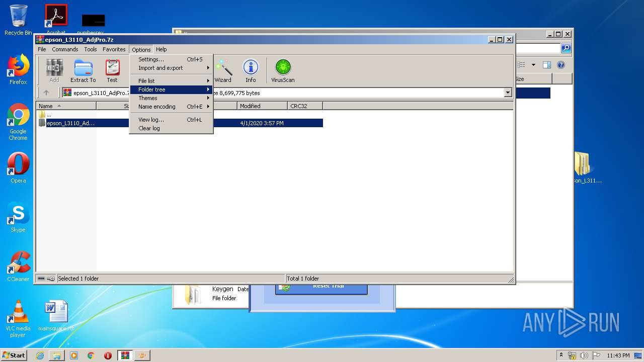Open Explorer view options dropdown arrow
Image resolution: width=644 pixels, height=362 pixels.
[533, 65]
